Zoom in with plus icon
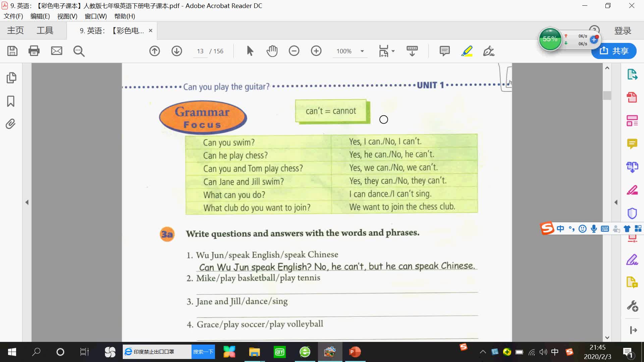This screenshot has width=644, height=362. (x=316, y=51)
